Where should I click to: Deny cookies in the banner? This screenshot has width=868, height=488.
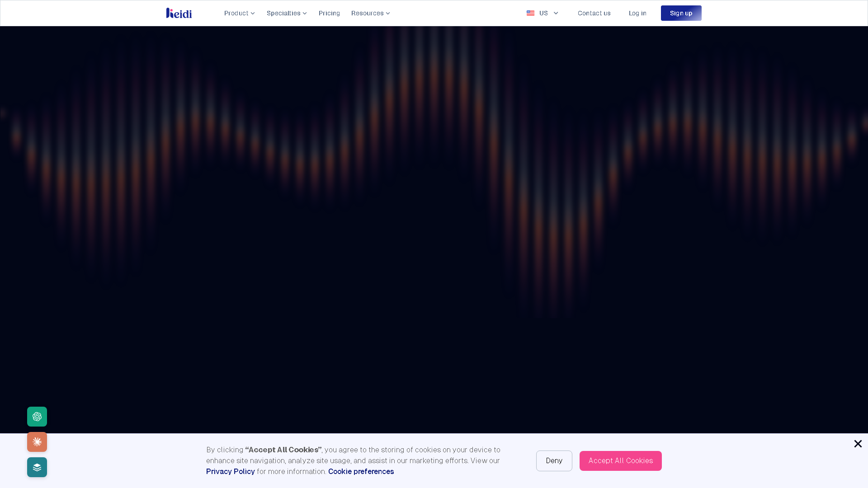[554, 460]
